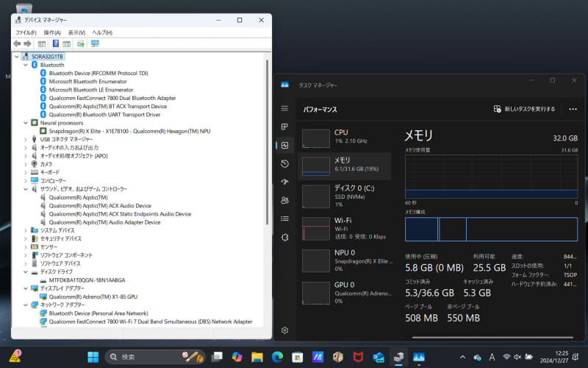Select Qualcomm Adreno X1-85 GPU device
This screenshot has height=368, width=588.
(93, 297)
